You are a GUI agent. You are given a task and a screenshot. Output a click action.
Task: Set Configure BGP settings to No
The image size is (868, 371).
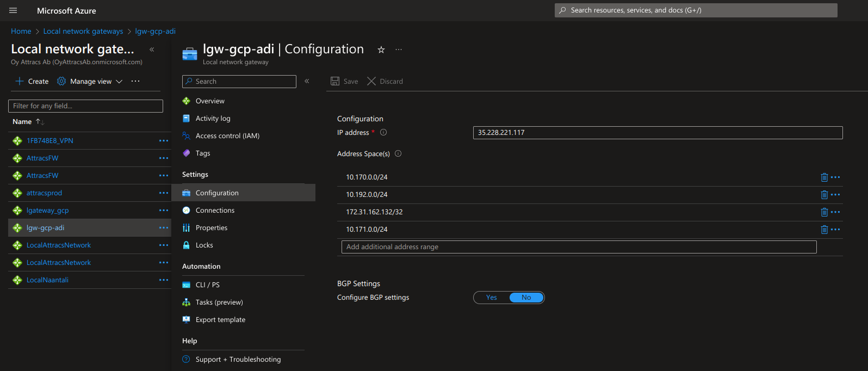point(526,298)
